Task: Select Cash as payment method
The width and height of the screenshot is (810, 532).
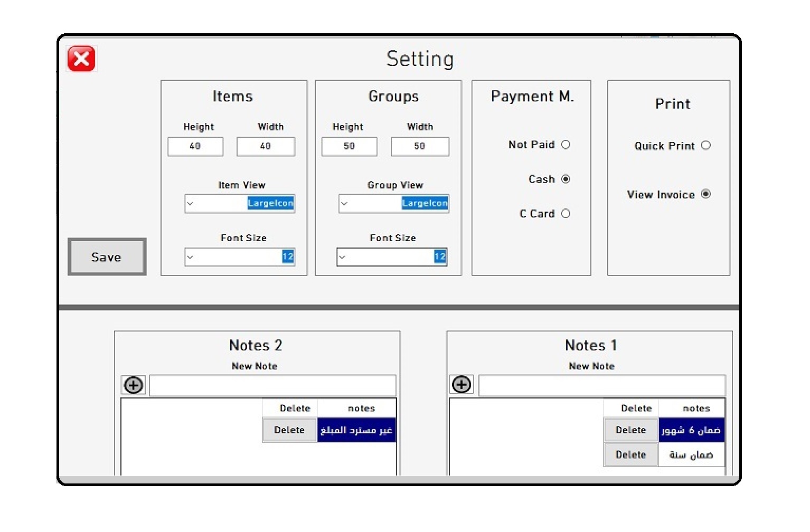Action: tap(566, 179)
